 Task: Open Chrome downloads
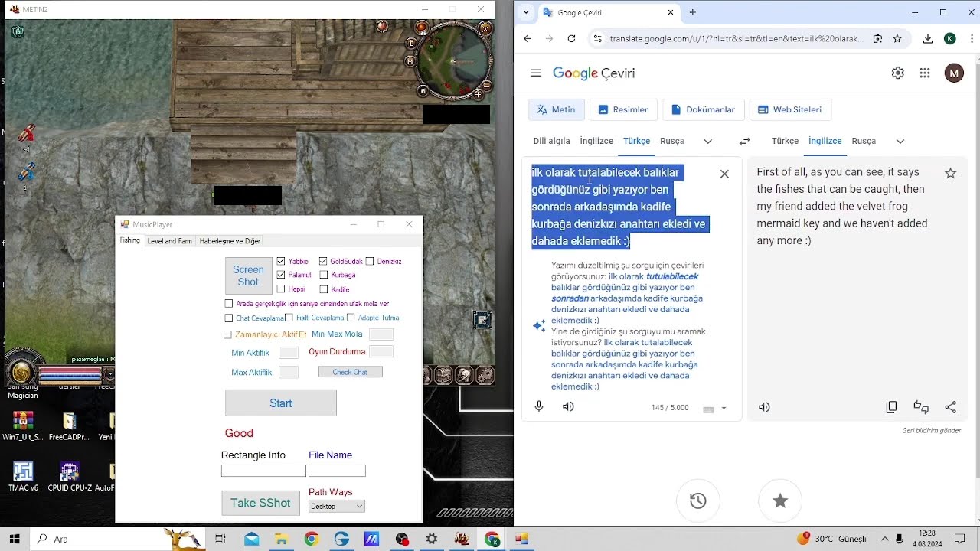(928, 39)
